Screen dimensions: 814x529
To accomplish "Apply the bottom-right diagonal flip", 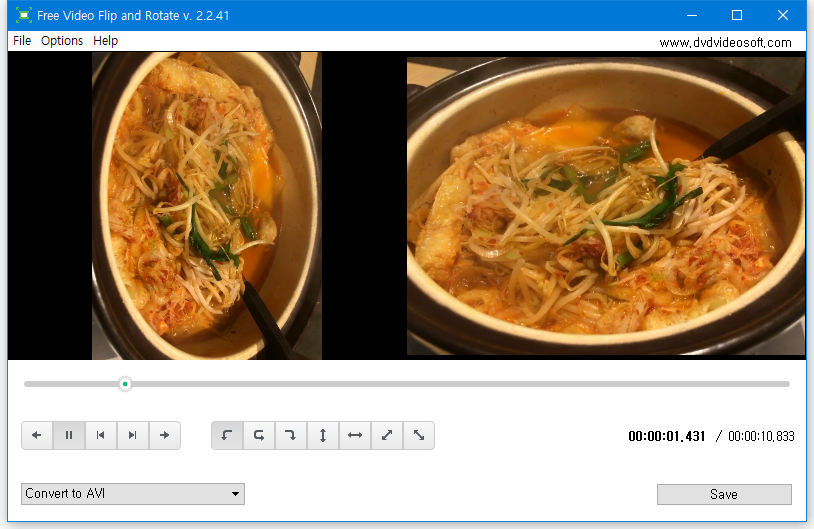I will 418,435.
